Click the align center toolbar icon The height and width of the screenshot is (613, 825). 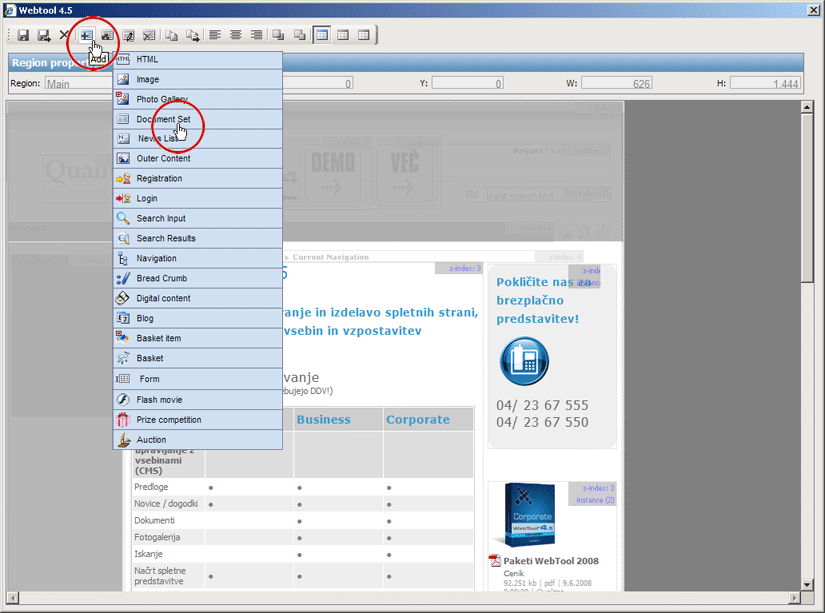236,35
